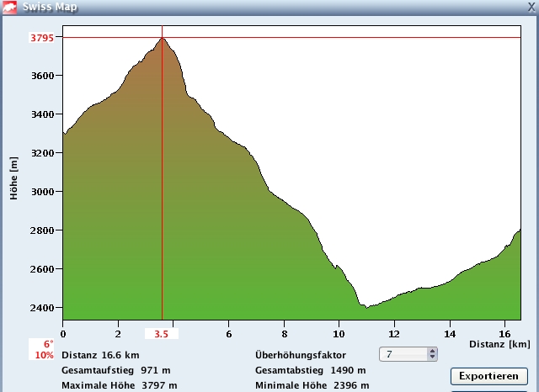Click the lowest valley point near 11 km
Viewport: 539px width, 392px height.
click(x=366, y=307)
